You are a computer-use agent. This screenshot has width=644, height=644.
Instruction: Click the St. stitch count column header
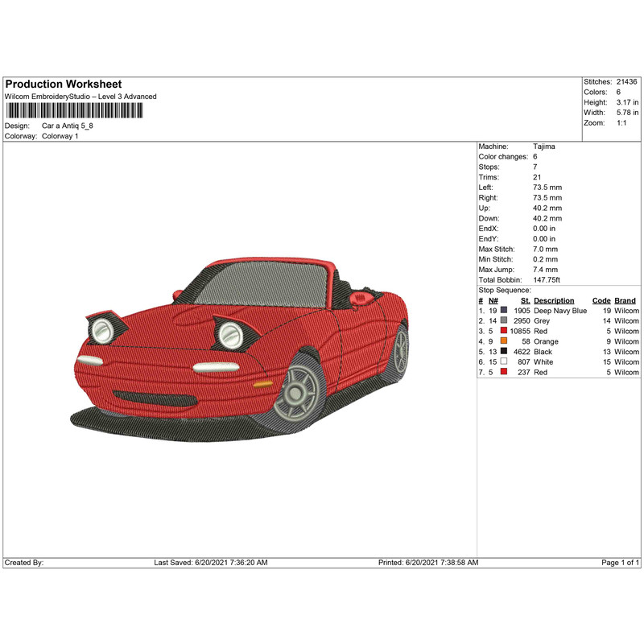pos(525,300)
